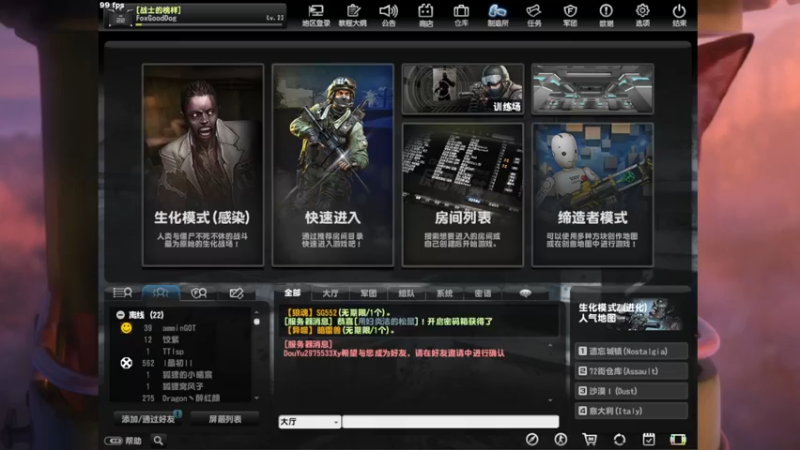Switch chat to the 密语 whisper tab
The image size is (800, 450).
tap(483, 293)
